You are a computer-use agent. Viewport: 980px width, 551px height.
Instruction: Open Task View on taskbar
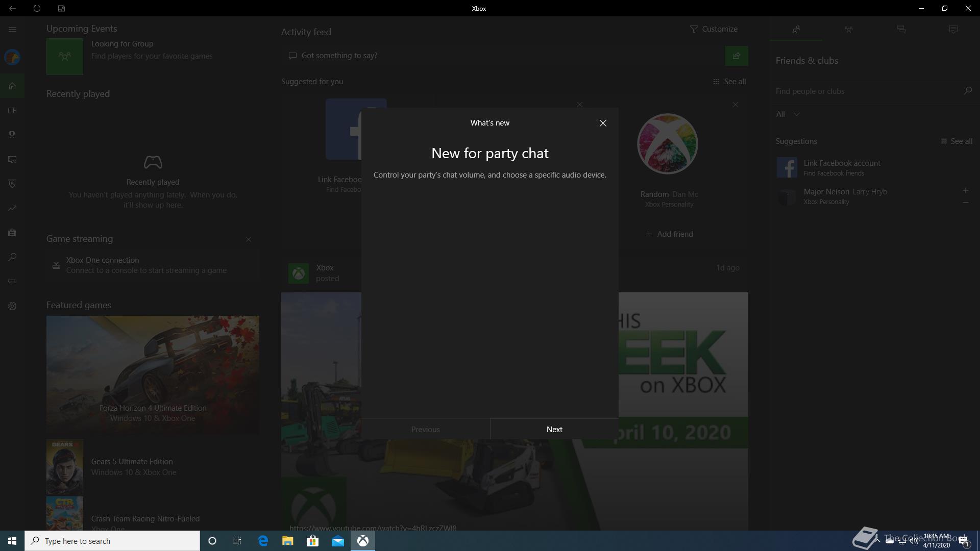tap(237, 541)
